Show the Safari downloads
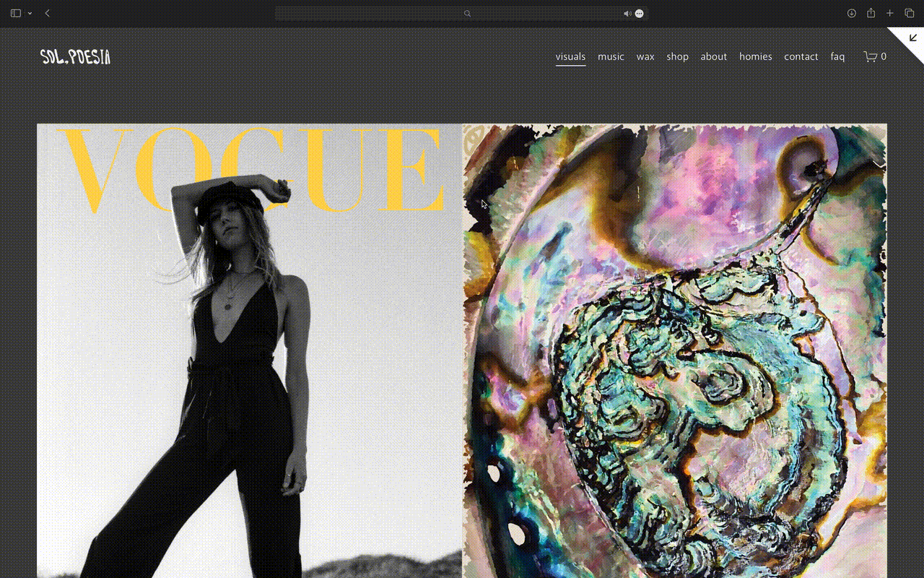Viewport: 924px width, 578px height. (x=852, y=13)
